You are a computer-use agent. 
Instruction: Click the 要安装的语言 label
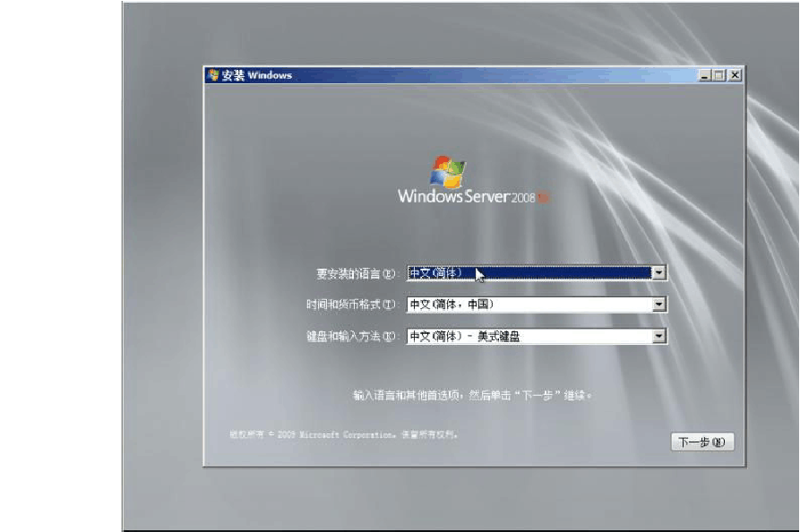(357, 274)
